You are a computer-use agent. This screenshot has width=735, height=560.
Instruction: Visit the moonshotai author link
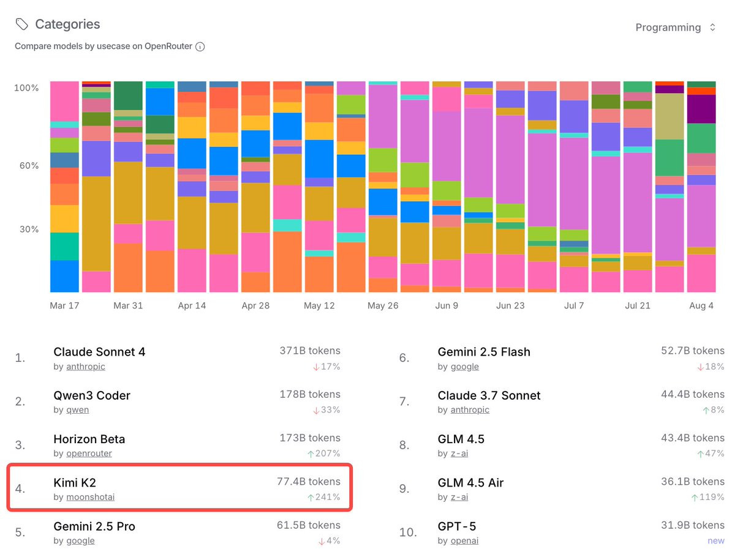[90, 497]
